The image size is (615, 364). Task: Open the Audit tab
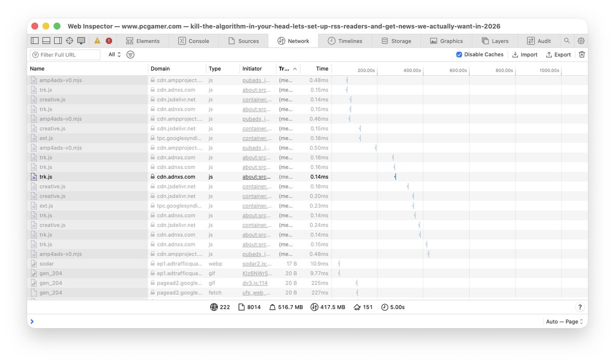click(x=539, y=41)
